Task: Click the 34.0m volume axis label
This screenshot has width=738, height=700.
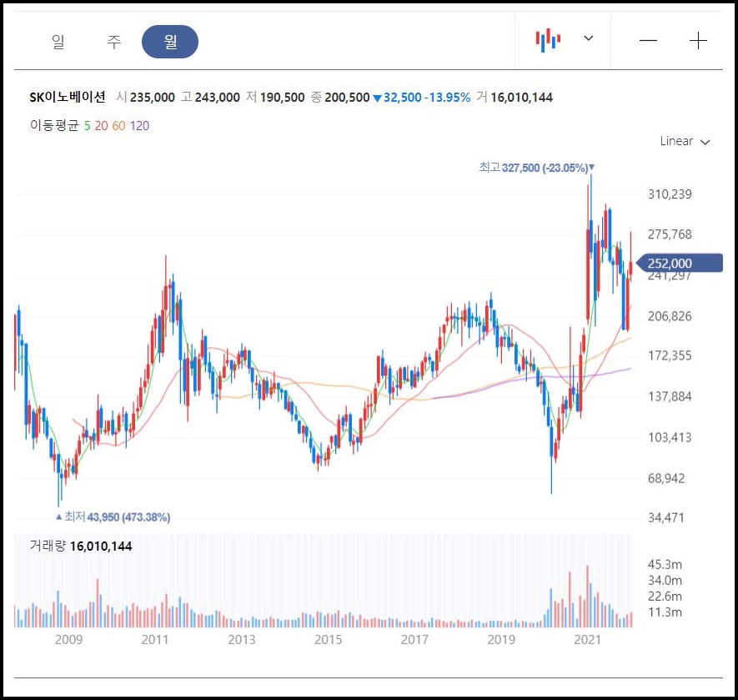Action: point(665,581)
